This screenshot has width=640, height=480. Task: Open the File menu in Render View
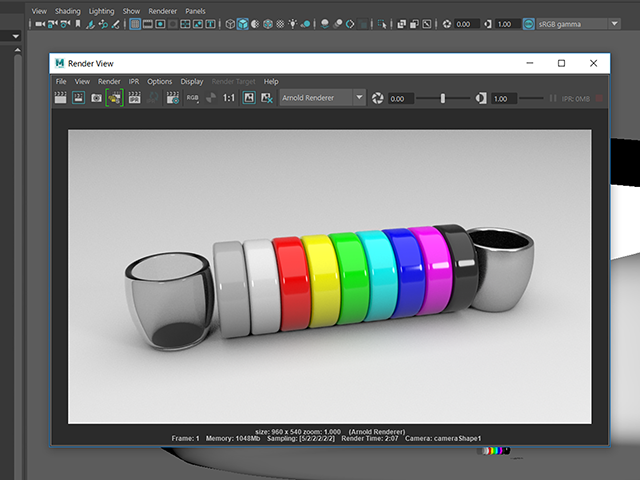(x=61, y=81)
